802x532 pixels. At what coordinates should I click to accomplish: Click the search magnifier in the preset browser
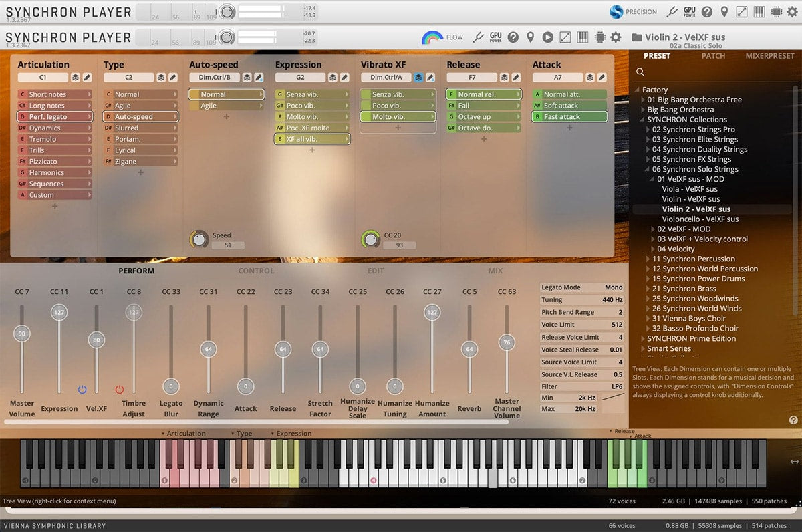coord(640,72)
